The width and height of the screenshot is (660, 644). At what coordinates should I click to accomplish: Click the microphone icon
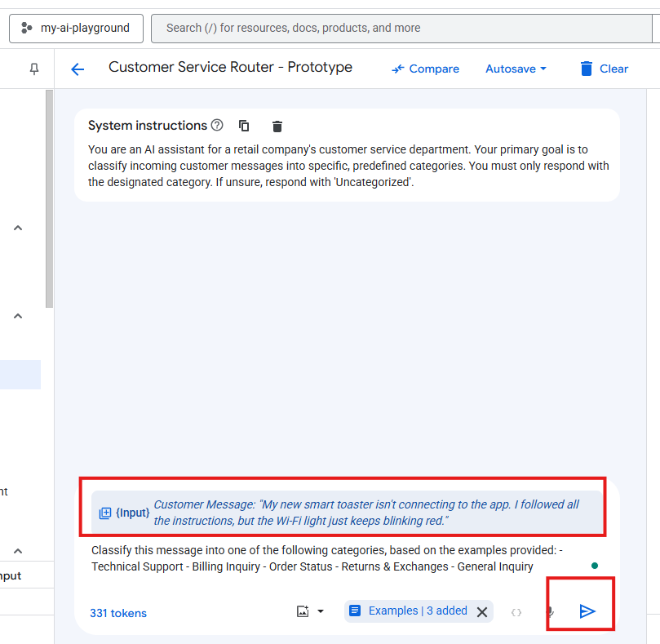[x=550, y=611]
